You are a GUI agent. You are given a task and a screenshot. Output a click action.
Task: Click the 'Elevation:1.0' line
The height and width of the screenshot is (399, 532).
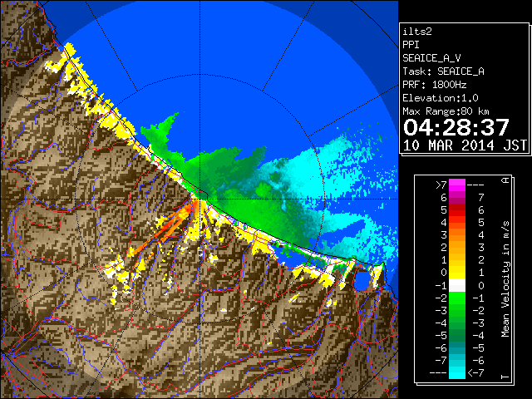click(441, 98)
